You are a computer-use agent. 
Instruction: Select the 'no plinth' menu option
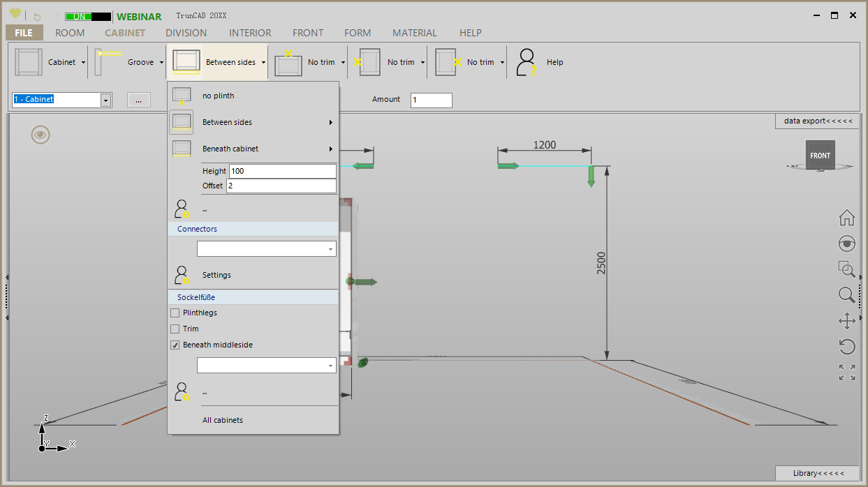pos(218,96)
